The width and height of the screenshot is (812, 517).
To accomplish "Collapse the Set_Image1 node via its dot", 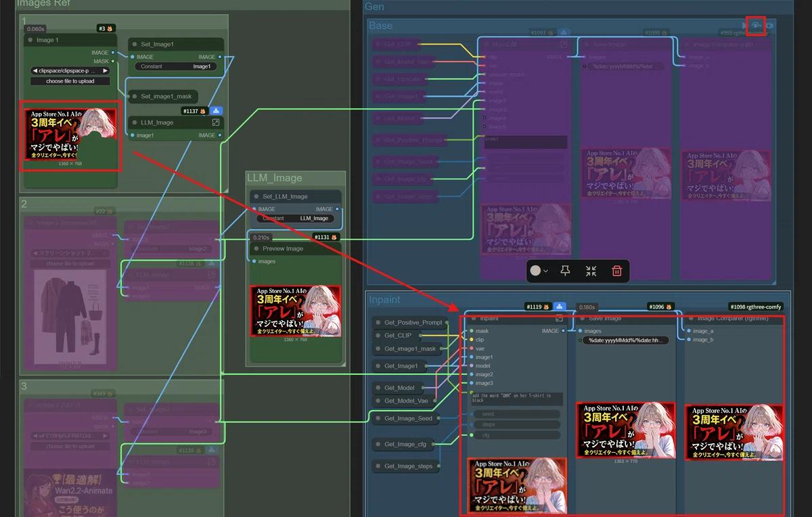I will (135, 44).
